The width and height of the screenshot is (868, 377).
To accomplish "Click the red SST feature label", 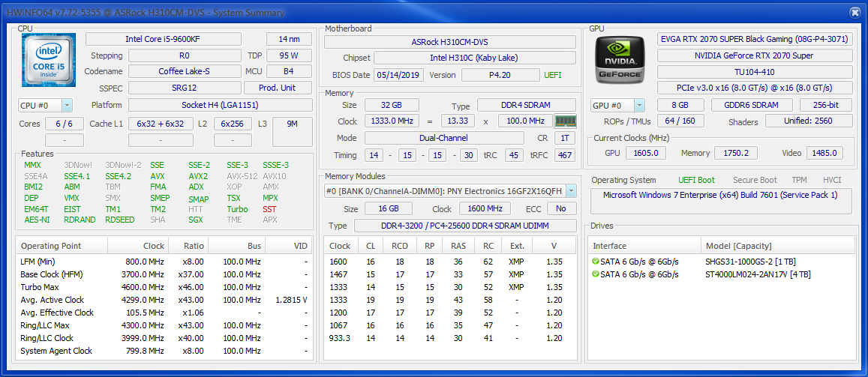I will pyautogui.click(x=270, y=210).
